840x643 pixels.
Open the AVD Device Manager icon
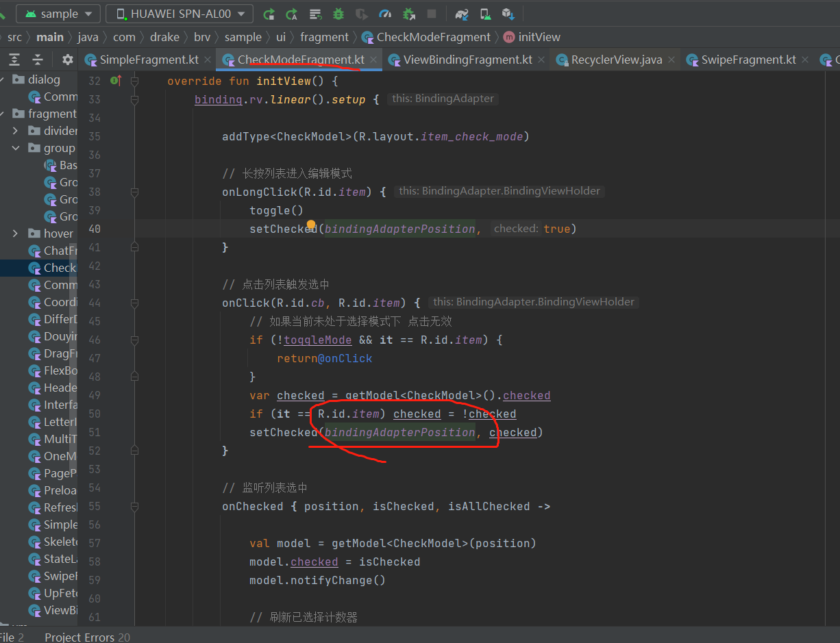pos(485,14)
